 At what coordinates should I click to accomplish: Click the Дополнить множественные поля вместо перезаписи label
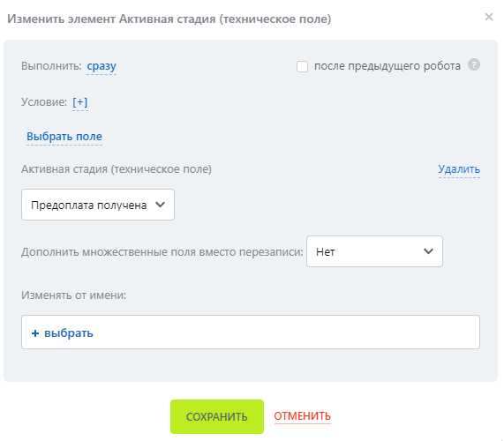pos(162,252)
